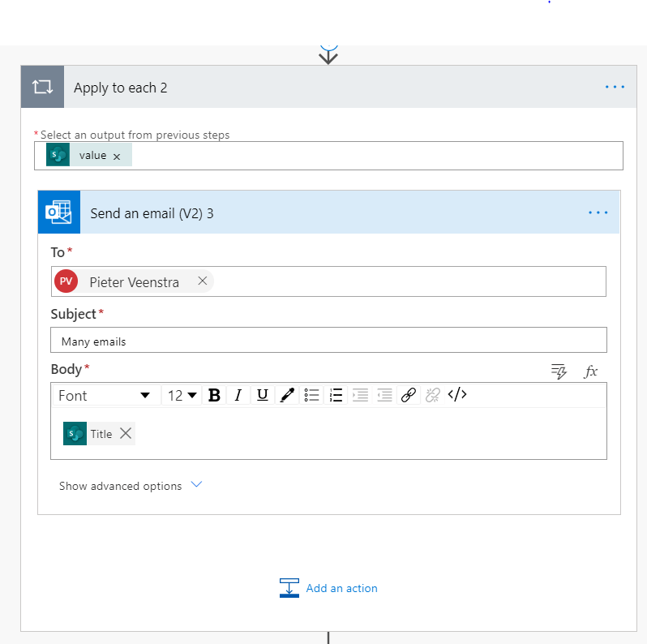Image resolution: width=647 pixels, height=644 pixels.
Task: Insert a numbered list
Action: tap(336, 396)
